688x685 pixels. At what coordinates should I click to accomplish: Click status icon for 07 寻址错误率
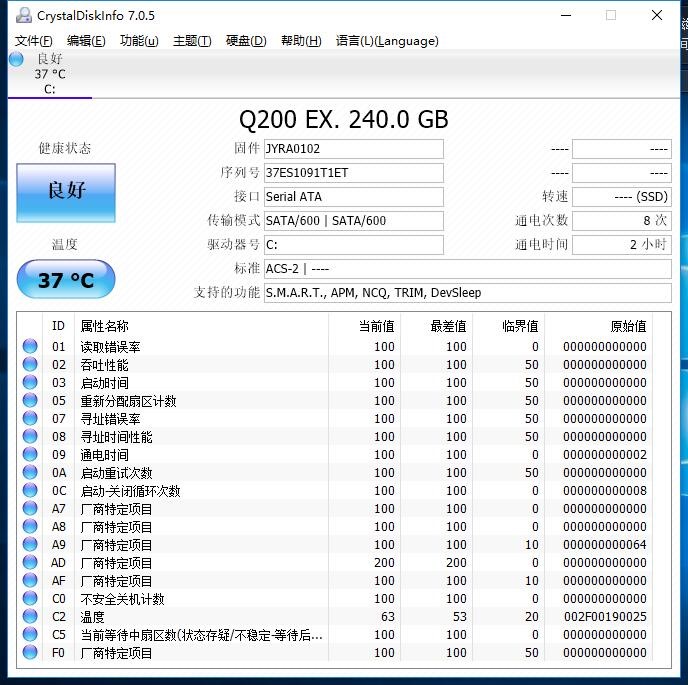30,418
